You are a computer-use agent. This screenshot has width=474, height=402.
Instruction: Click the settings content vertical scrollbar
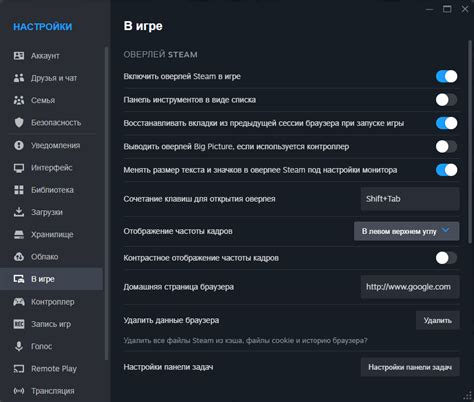tap(470, 142)
